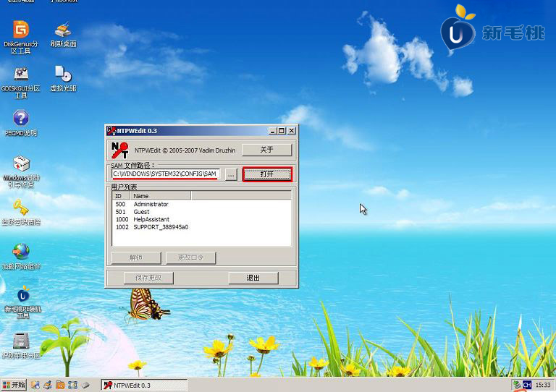The image size is (556, 392).
Task: Open the GDISKGUI partition tool icon
Action: click(x=21, y=74)
